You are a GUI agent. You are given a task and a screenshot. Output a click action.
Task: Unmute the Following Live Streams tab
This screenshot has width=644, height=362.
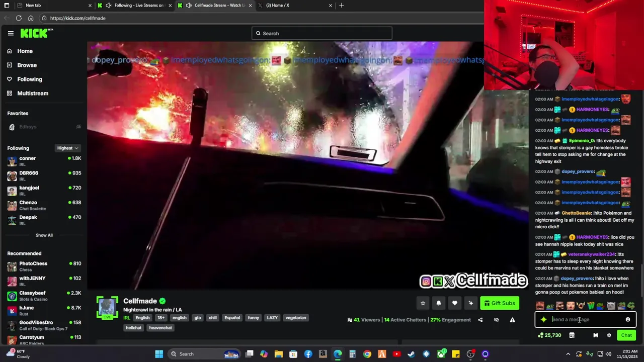coord(108,6)
